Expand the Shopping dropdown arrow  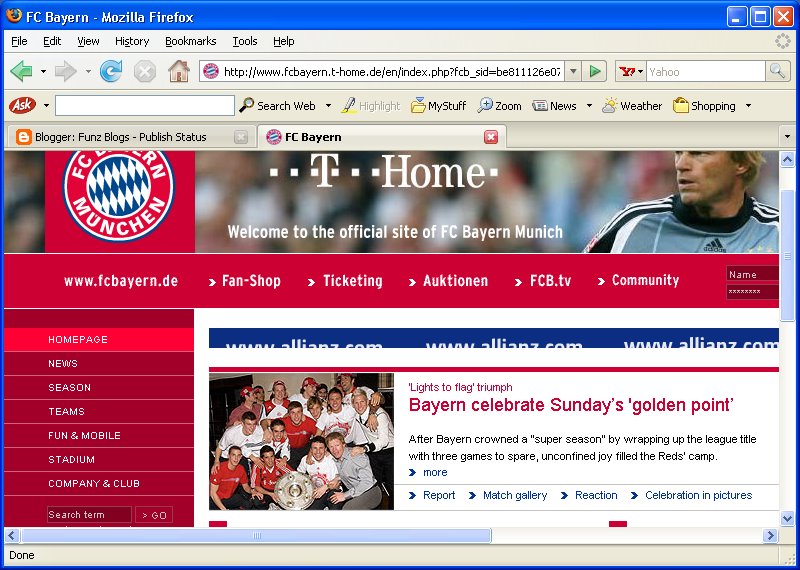[x=748, y=106]
